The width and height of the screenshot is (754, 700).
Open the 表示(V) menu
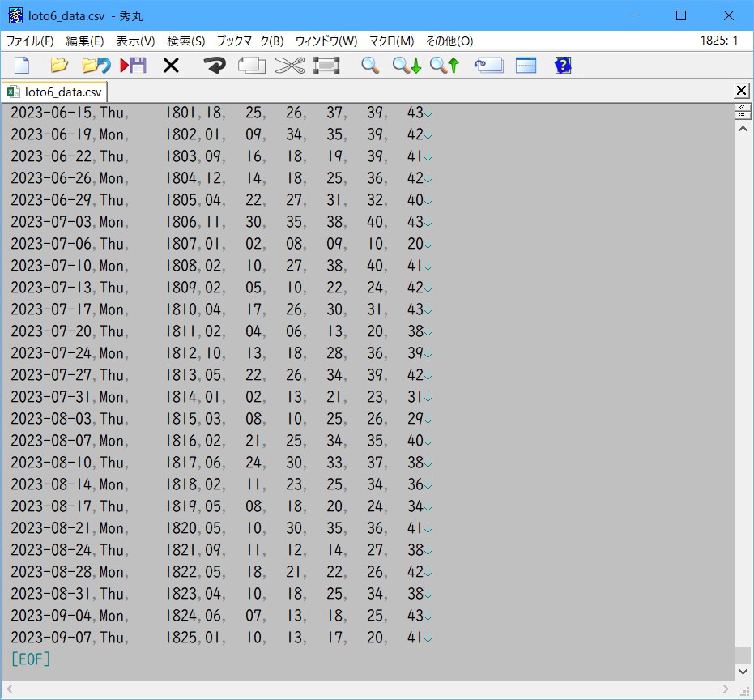[x=135, y=41]
